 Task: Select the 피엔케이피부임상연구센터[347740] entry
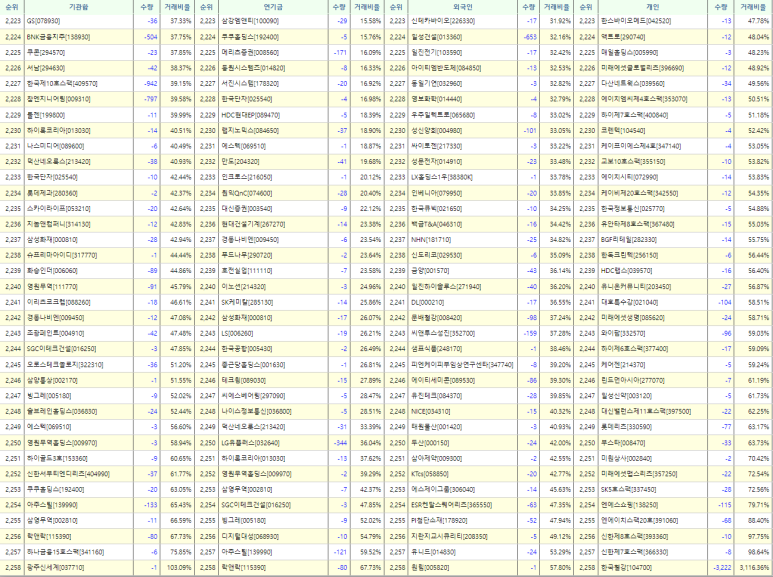[x=462, y=364]
